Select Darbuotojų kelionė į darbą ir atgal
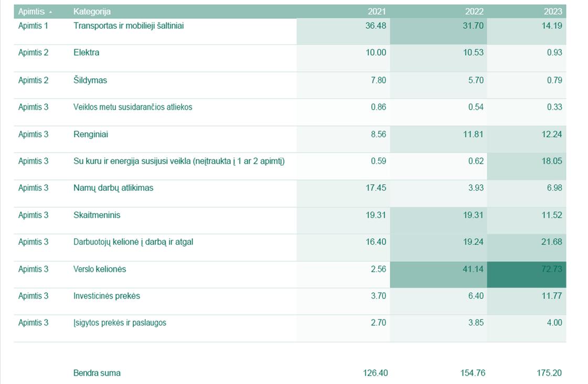 [133, 242]
